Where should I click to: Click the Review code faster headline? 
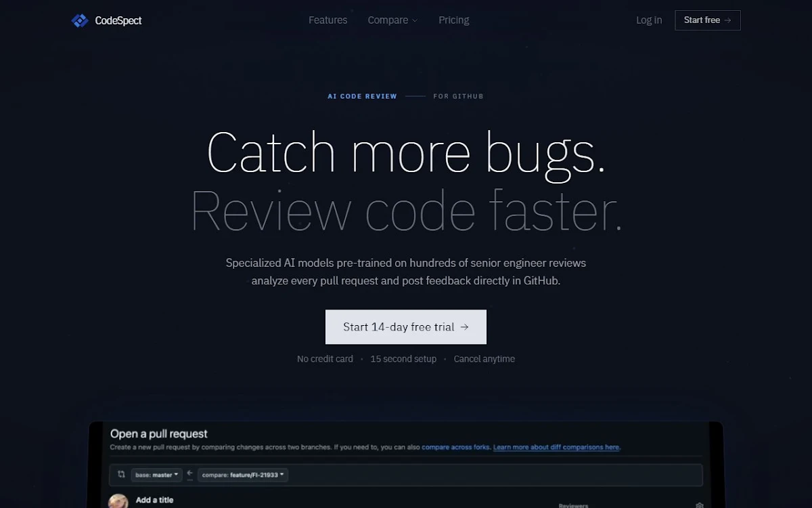(406, 211)
